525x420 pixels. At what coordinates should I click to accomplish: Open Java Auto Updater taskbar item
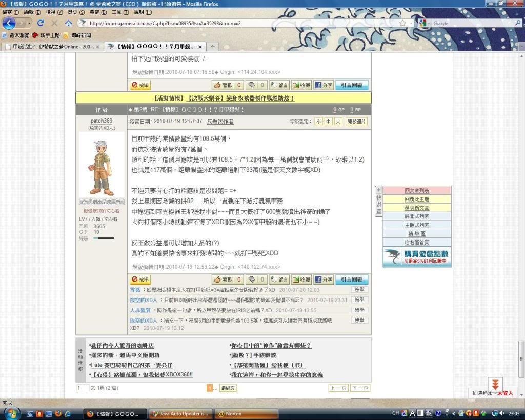click(x=180, y=414)
